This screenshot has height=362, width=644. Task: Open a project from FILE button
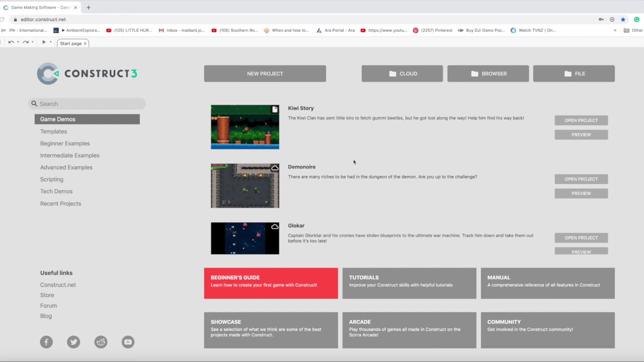[574, 73]
